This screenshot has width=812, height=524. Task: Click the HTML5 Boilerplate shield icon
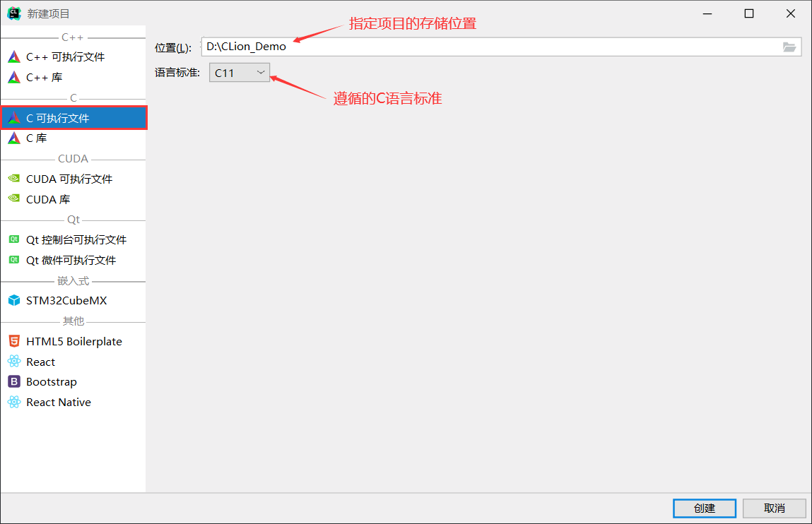pyautogui.click(x=14, y=341)
